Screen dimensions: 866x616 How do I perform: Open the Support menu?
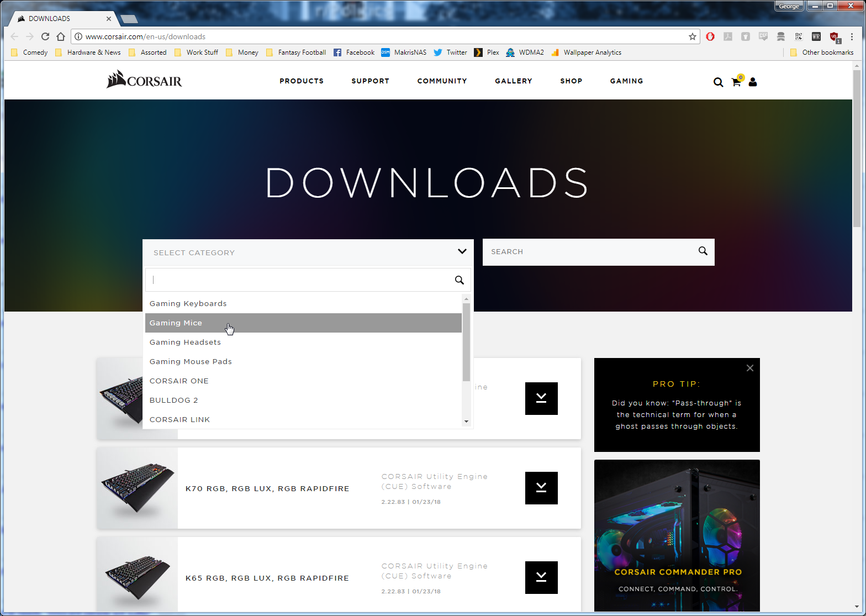[371, 81]
